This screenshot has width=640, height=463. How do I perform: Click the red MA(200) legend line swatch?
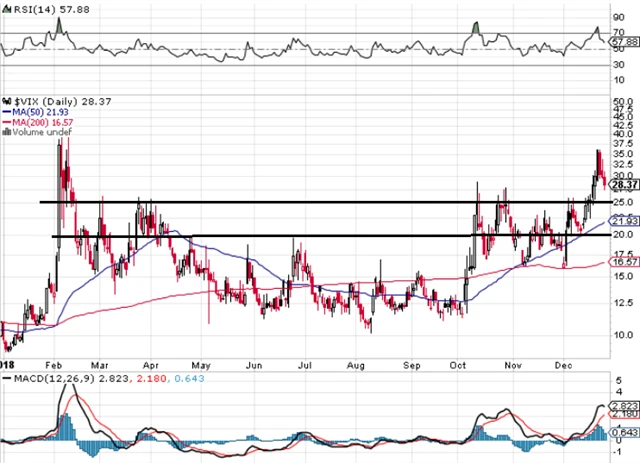coord(5,120)
